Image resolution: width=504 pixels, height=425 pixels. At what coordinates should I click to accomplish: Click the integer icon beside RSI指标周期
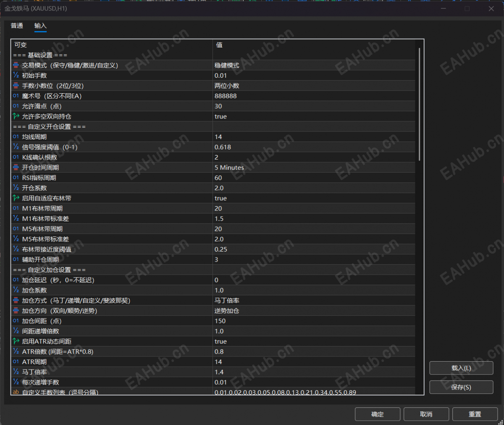16,178
